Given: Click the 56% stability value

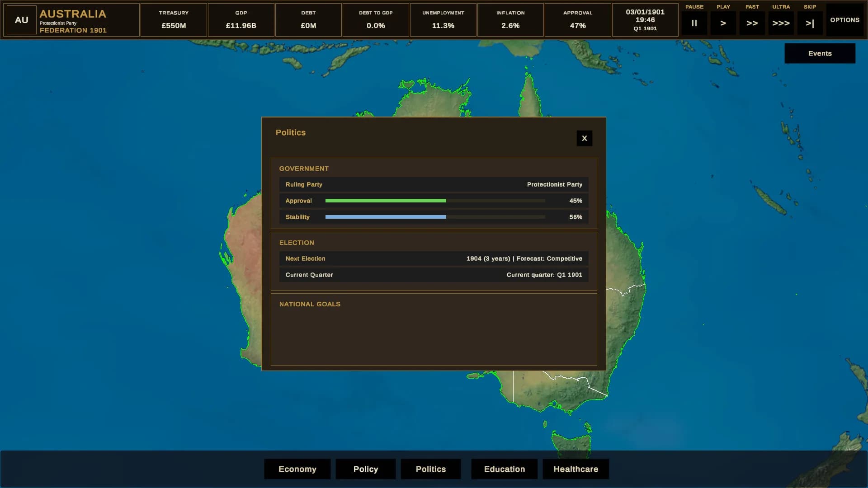Looking at the screenshot, I should coord(576,217).
